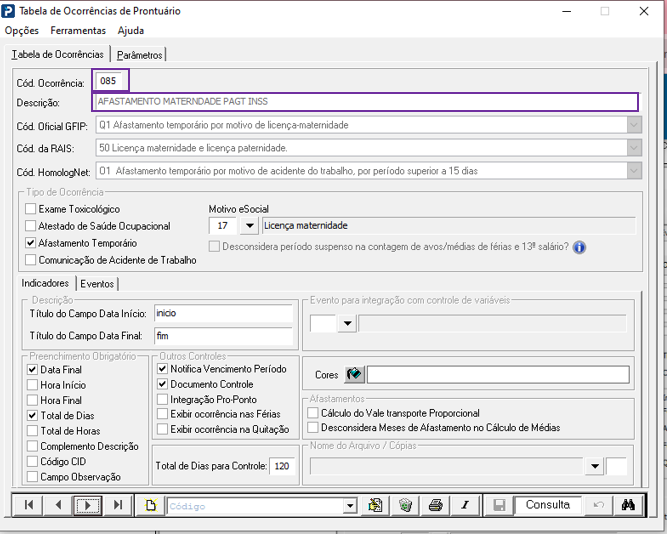
Task: Uncheck Notifica Vencimento Período
Action: tap(163, 369)
